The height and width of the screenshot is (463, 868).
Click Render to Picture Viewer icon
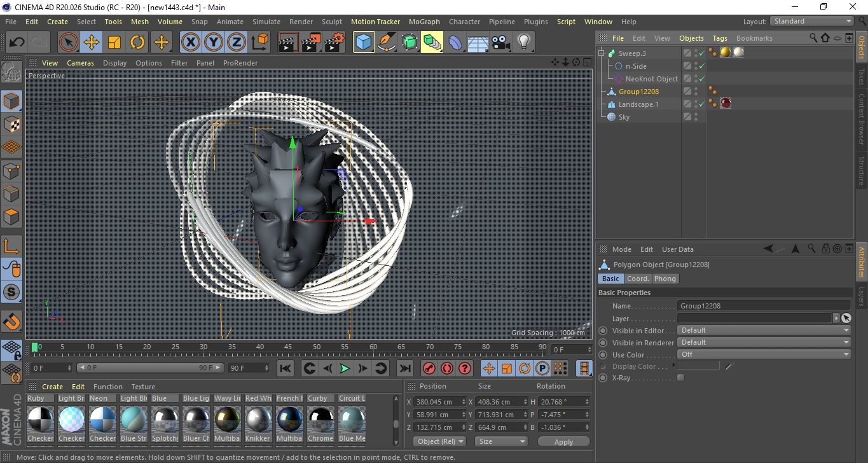click(311, 43)
